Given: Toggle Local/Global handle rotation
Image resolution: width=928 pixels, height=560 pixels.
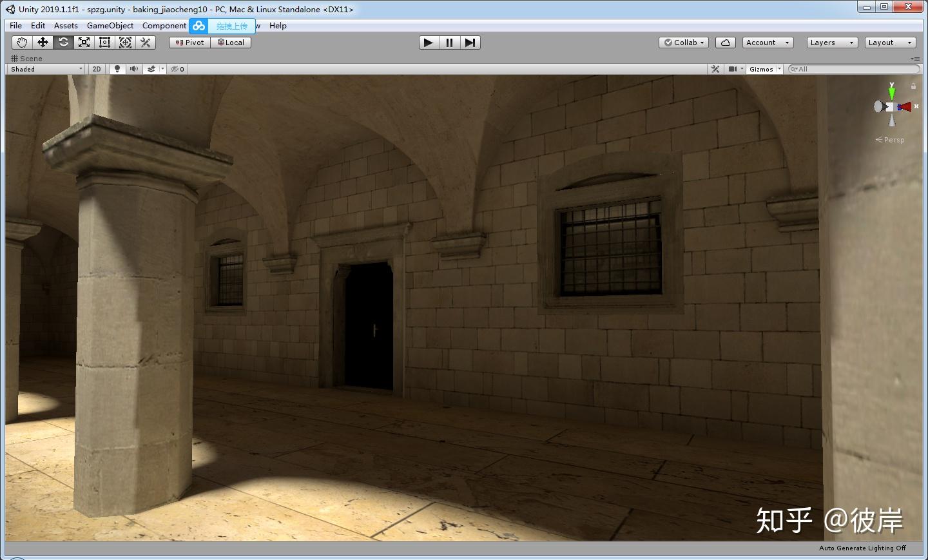Looking at the screenshot, I should tap(231, 43).
